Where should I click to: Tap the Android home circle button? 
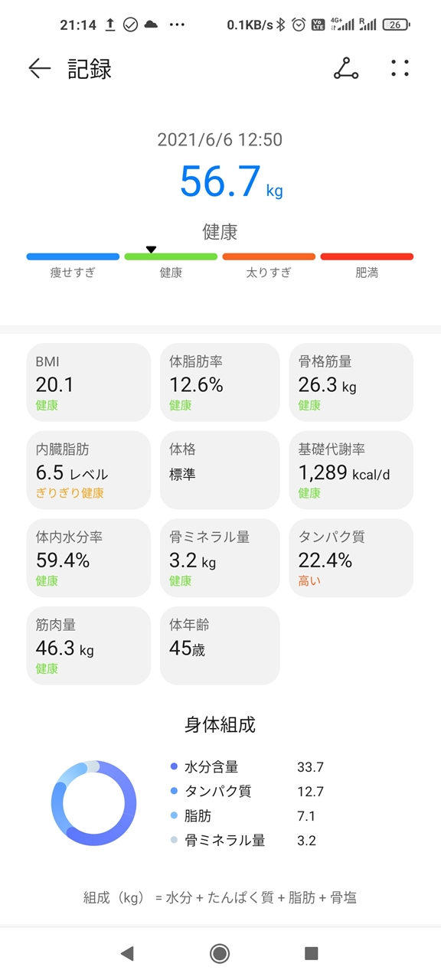220,953
